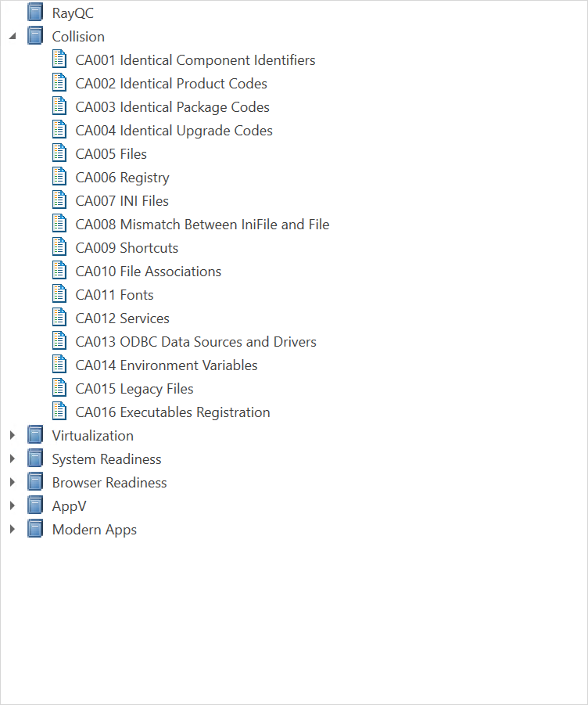Click the document icon beside CA001
Image resolution: width=588 pixels, height=705 pixels.
[59, 59]
